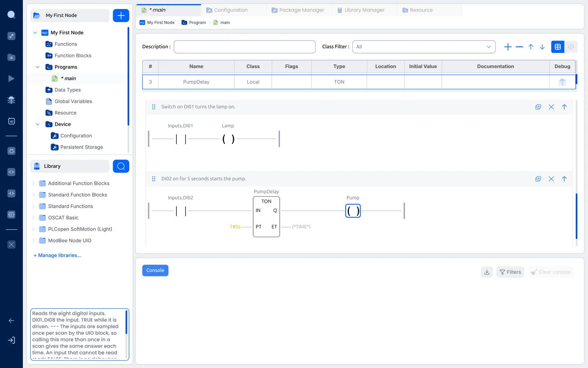Open the console Filters button
The image size is (588, 368).
(x=510, y=272)
